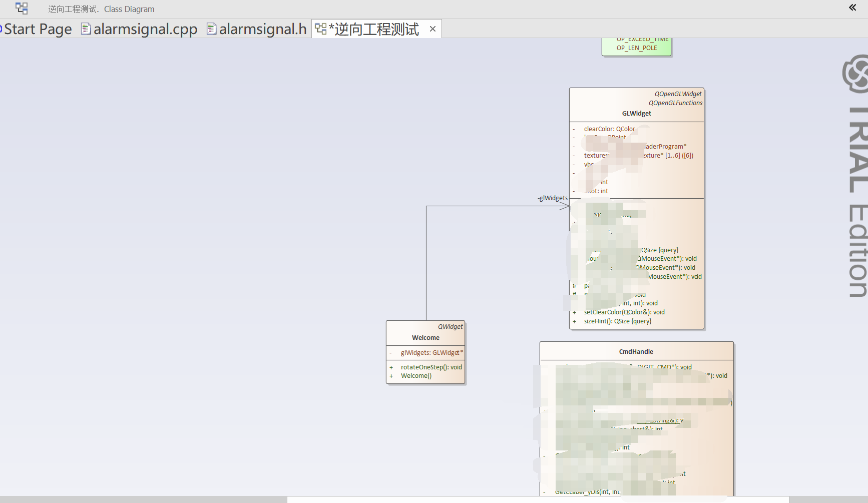Click the alarmsignal.h file icon
The image size is (868, 503).
(212, 29)
